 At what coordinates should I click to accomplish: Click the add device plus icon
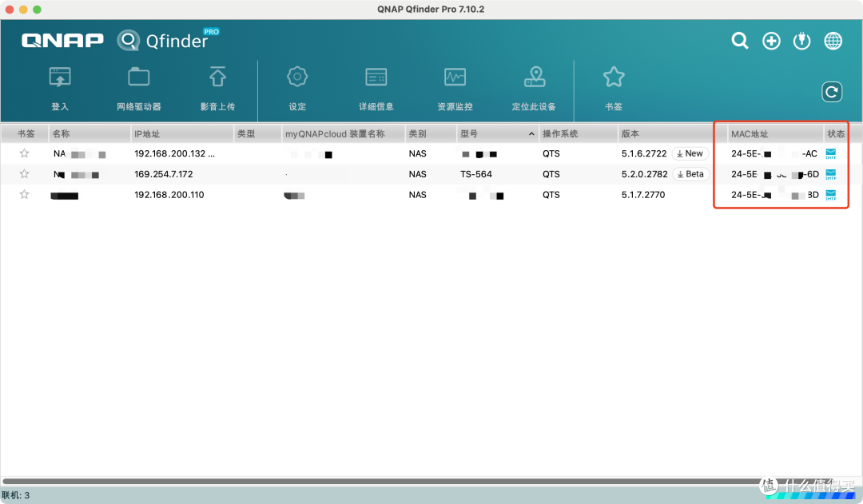(771, 41)
